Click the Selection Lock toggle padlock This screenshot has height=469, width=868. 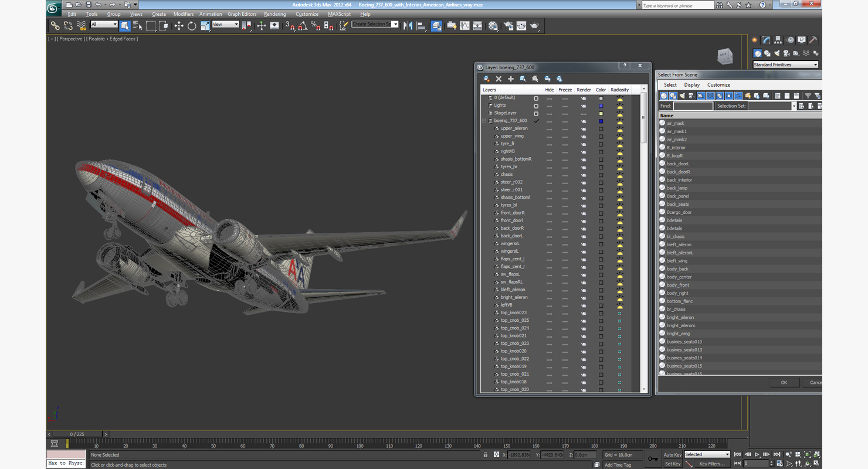485,454
